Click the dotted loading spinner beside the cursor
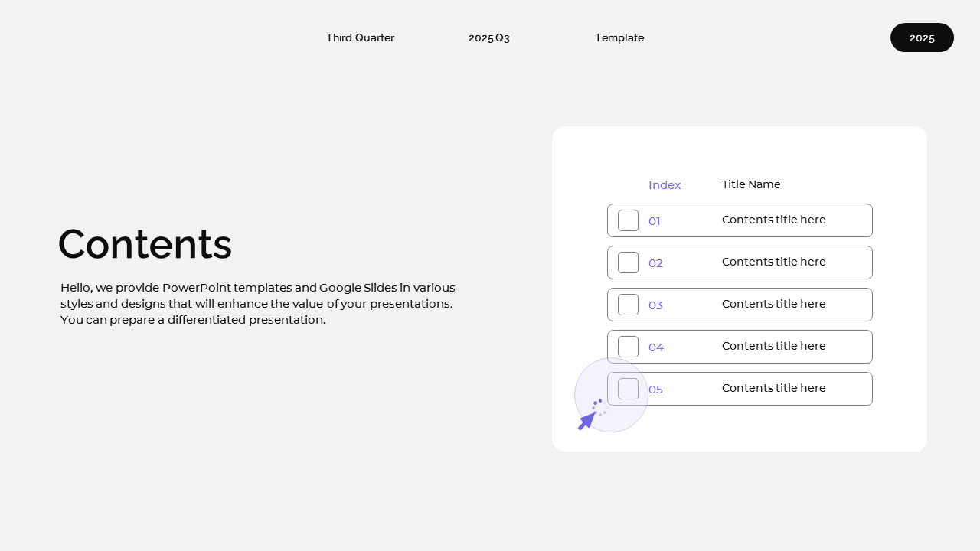980x551 pixels. point(599,407)
